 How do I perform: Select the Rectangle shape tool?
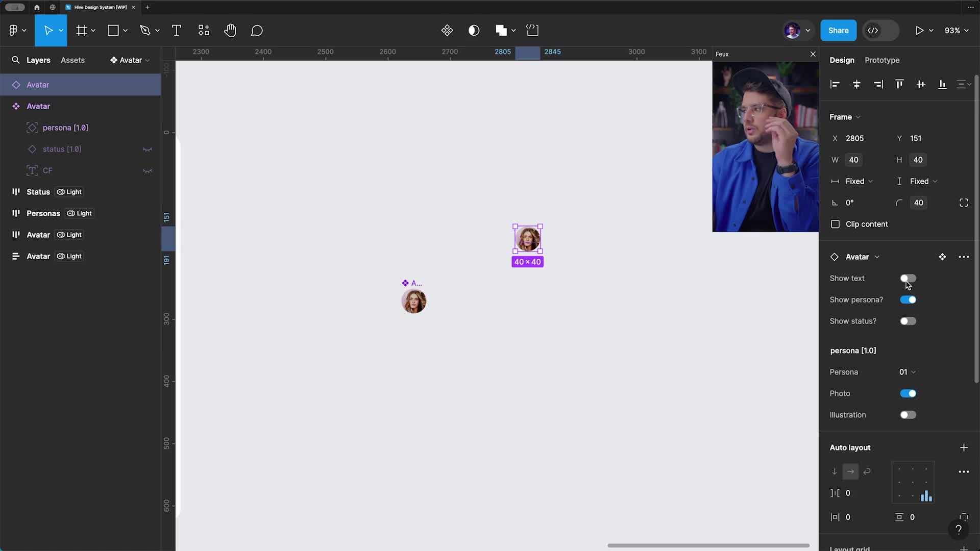pos(113,31)
